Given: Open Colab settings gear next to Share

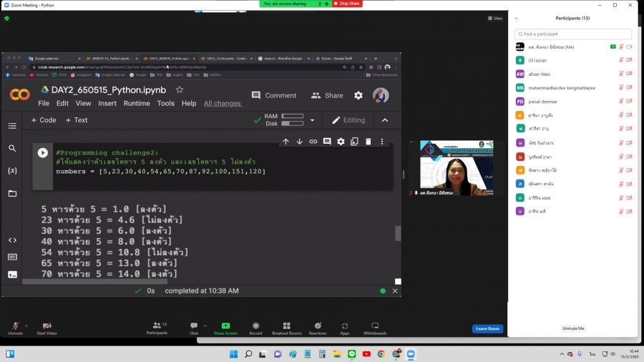Looking at the screenshot, I should tap(358, 95).
